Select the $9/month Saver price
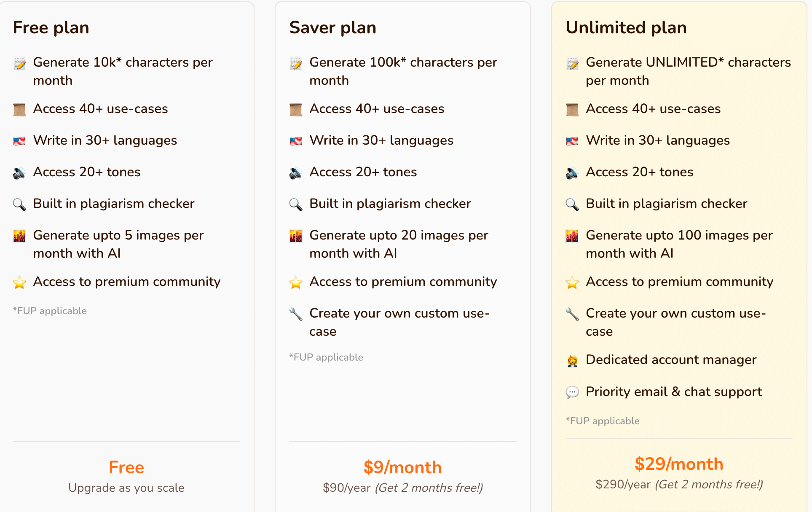Image resolution: width=812 pixels, height=512 pixels. [x=402, y=467]
